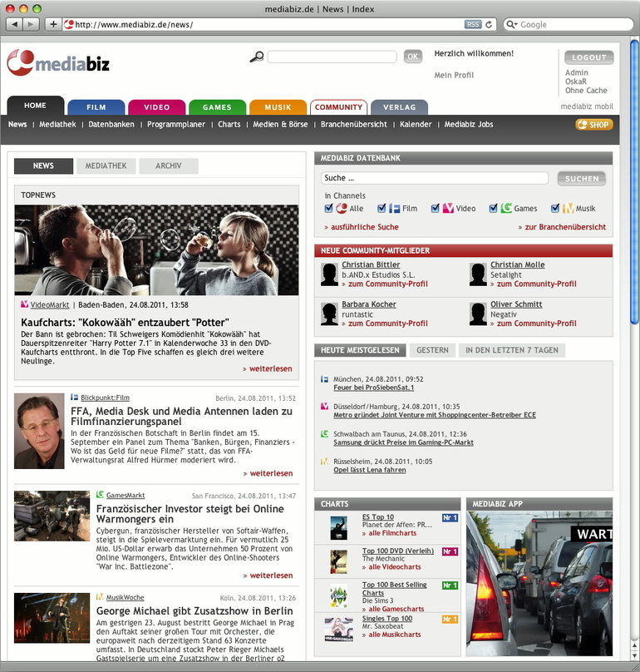
Task: Click the Google search magnifier dropdown
Action: (x=512, y=24)
